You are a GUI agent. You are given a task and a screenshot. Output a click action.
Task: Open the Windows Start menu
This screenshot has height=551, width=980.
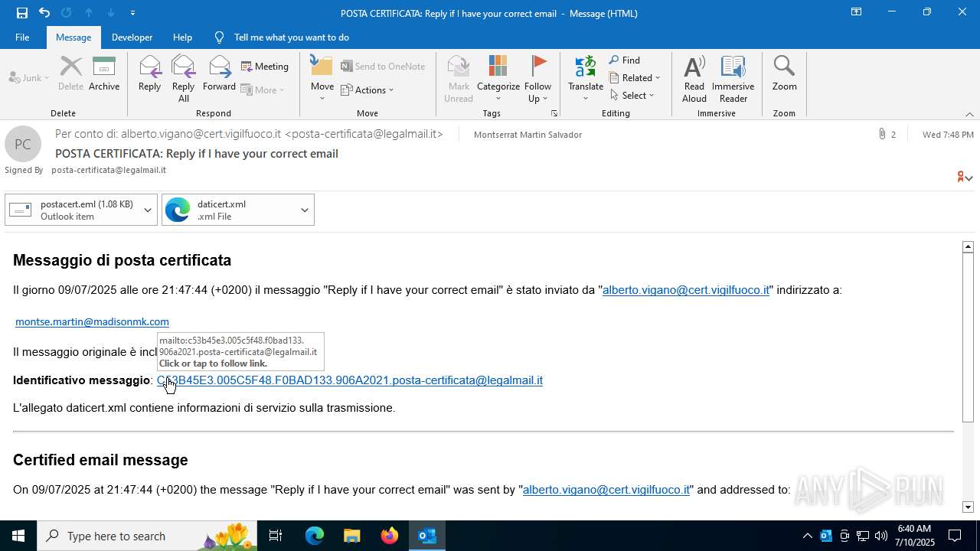(18, 536)
